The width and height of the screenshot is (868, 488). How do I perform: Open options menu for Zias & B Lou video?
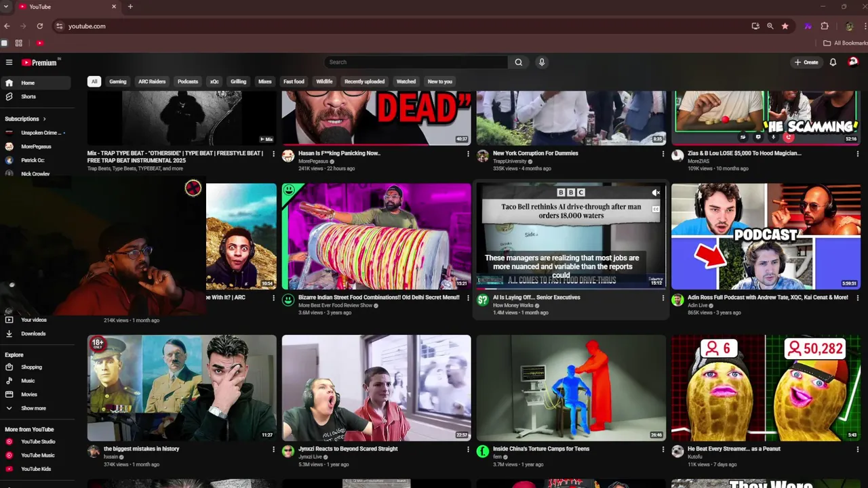[x=858, y=154]
